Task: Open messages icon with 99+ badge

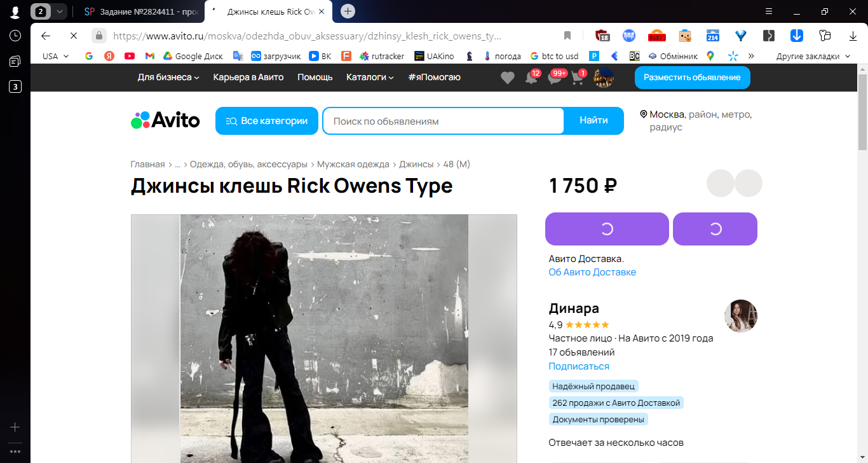Action: (x=555, y=78)
